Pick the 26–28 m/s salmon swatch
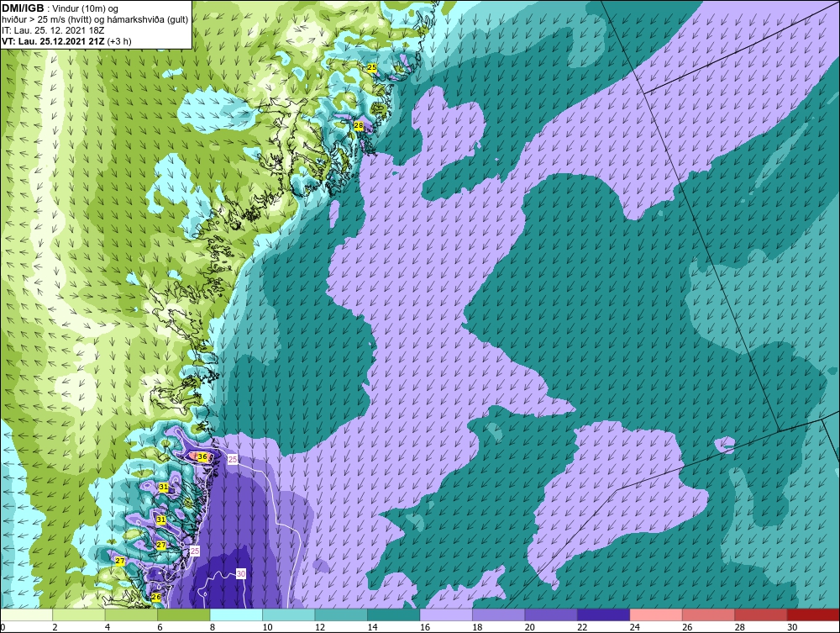This screenshot has height=633, width=840. 709,615
